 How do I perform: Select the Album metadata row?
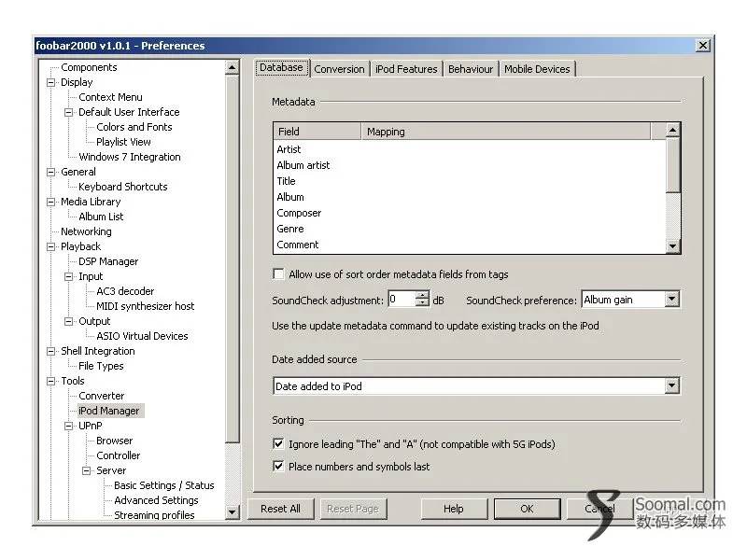[470, 197]
